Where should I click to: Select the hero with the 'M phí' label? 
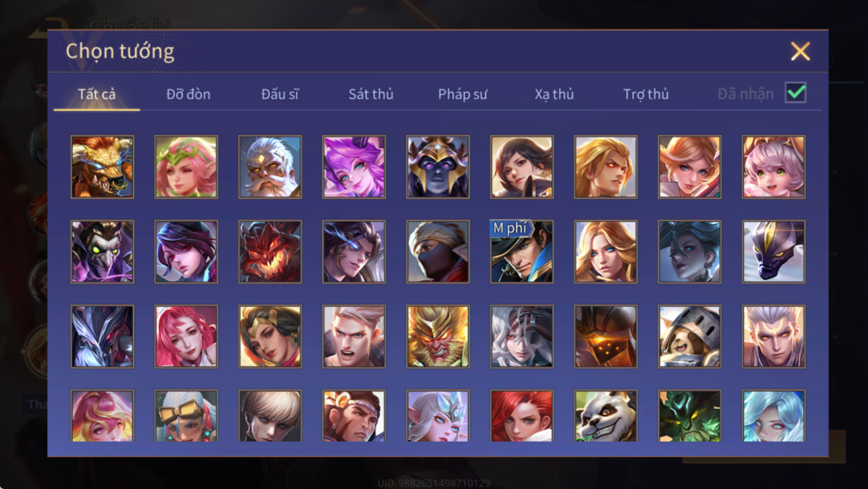[x=522, y=251]
